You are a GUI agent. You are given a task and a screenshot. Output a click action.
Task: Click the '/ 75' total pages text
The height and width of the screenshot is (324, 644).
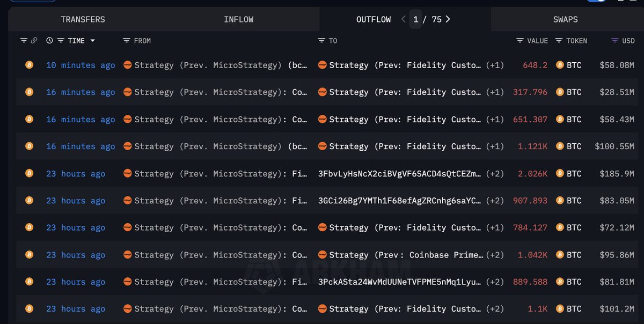(x=432, y=19)
